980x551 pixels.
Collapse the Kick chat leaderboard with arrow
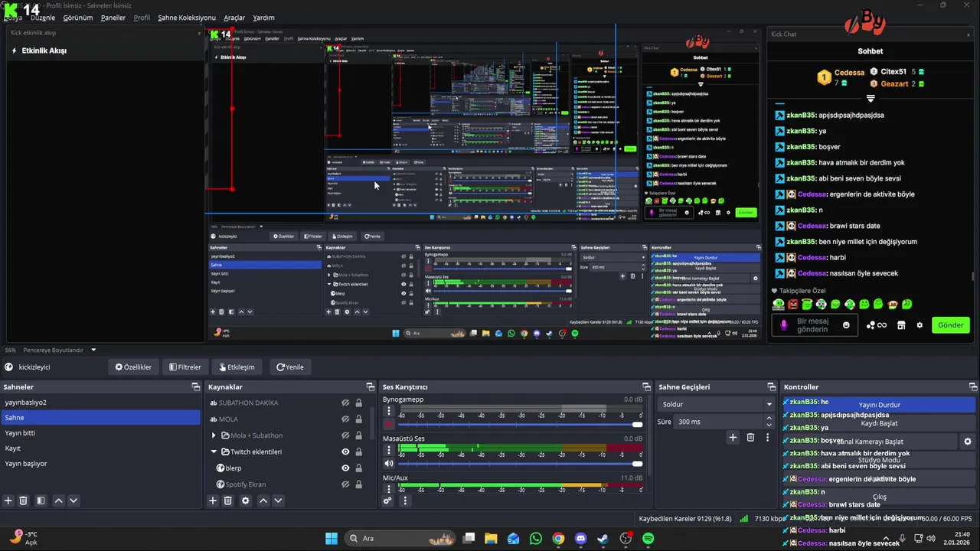871,99
